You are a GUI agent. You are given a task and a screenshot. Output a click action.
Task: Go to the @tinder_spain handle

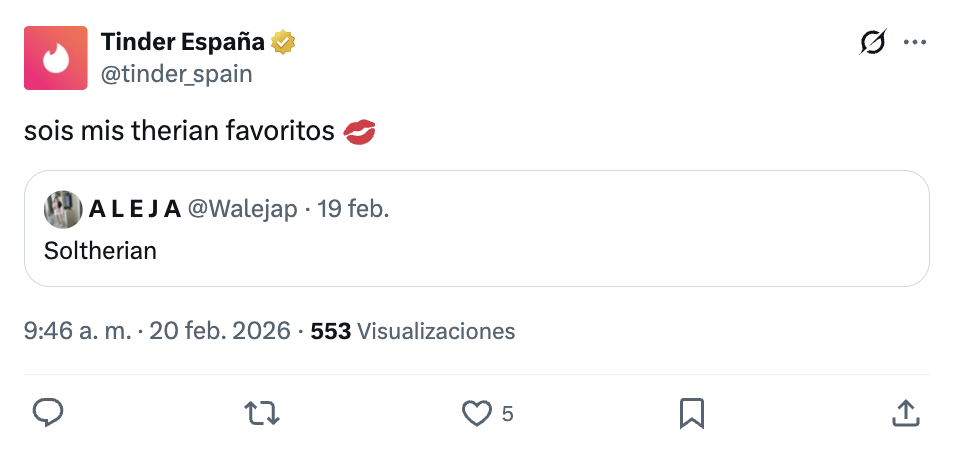click(176, 74)
